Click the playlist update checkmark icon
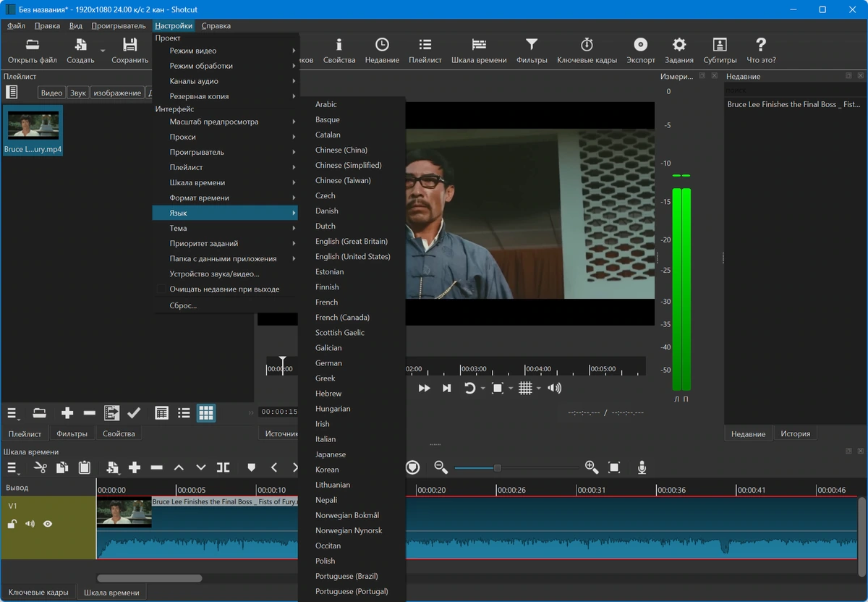Image resolution: width=868 pixels, height=602 pixels. point(134,412)
